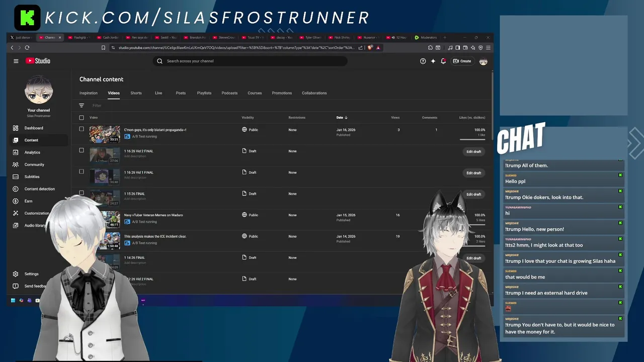Screen dimensions: 644x362
Task: Check the box for 1 15 26 FINAL
Action: (82, 193)
